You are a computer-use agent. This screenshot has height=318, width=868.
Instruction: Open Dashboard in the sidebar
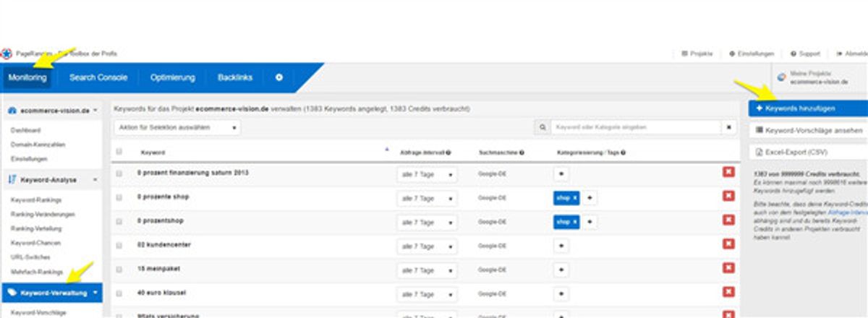pyautogui.click(x=25, y=130)
